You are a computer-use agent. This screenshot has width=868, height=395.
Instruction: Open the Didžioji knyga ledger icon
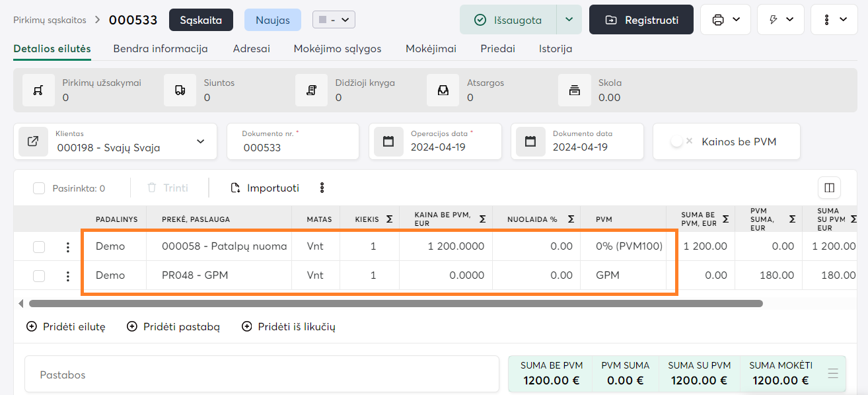[x=311, y=90]
